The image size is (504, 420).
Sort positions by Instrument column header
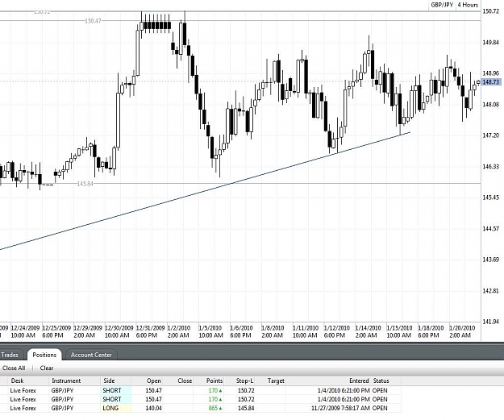pyautogui.click(x=66, y=380)
